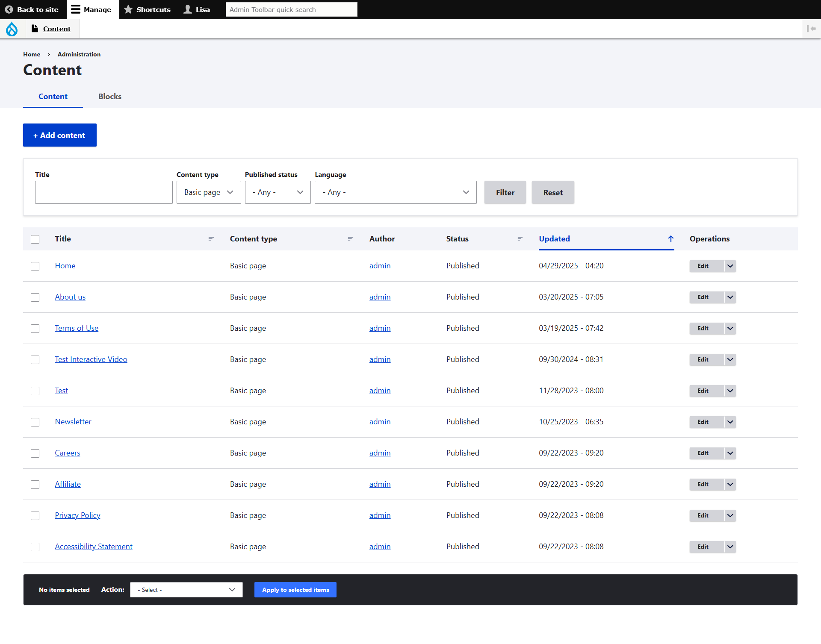
Task: Click the Add content button
Action: tap(60, 135)
